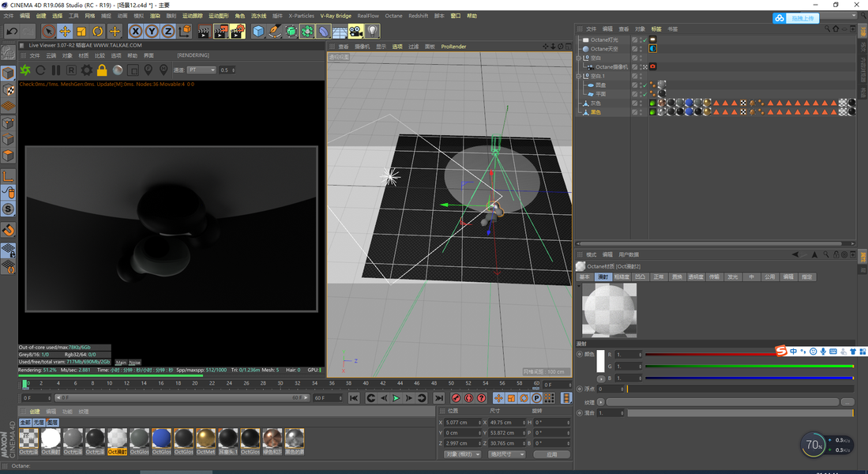Image resolution: width=868 pixels, height=474 pixels.
Task: Click Render View clapperboard icon
Action: click(x=204, y=32)
